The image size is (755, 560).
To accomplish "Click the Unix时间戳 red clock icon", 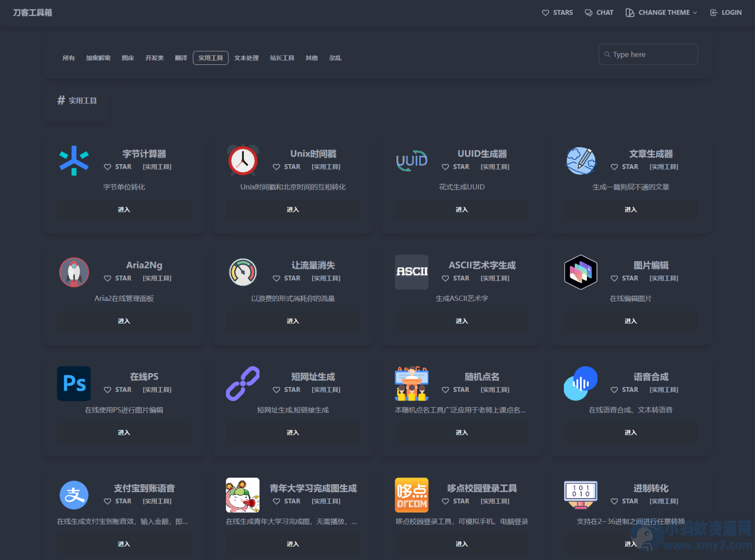I will (x=243, y=160).
